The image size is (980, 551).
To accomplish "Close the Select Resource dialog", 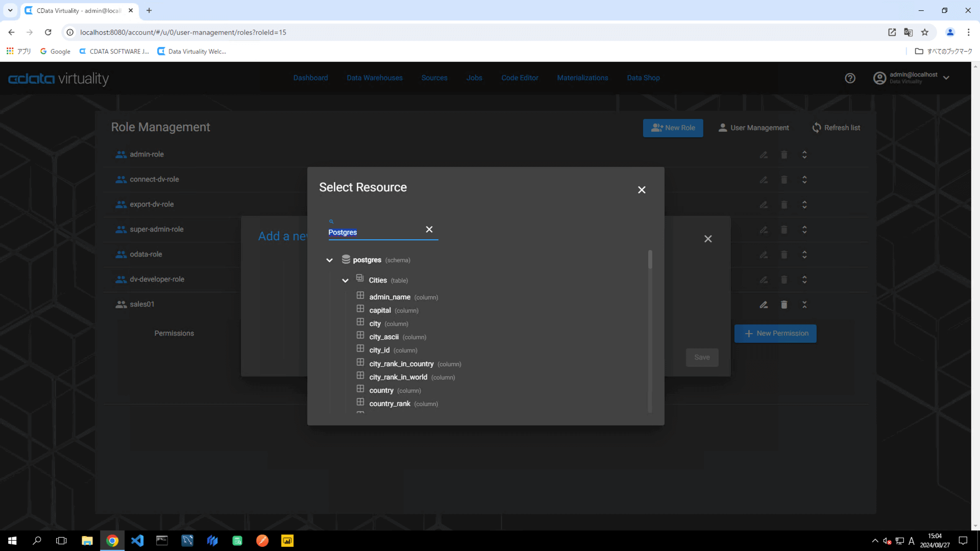I will point(642,190).
